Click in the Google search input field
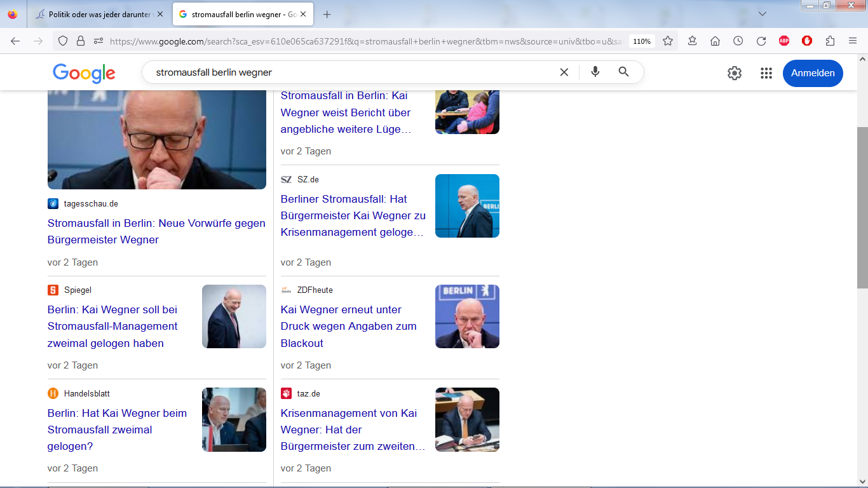Image resolution: width=868 pixels, height=488 pixels. pos(349,72)
